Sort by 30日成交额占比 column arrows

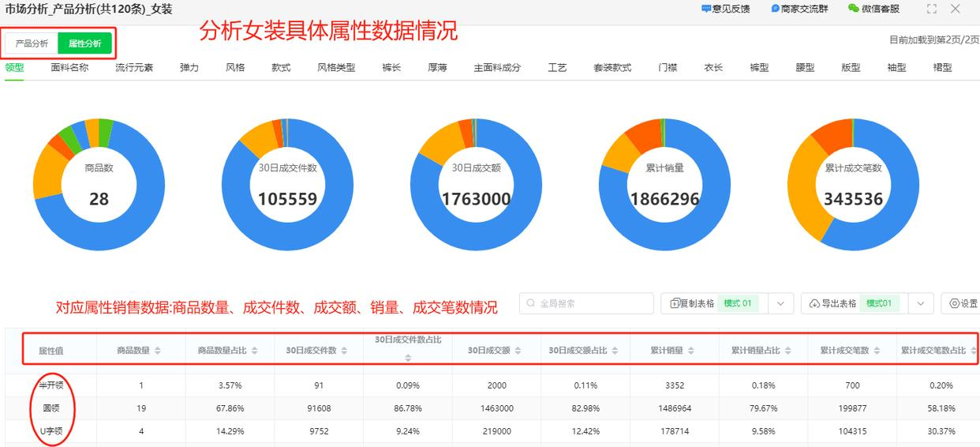(x=615, y=351)
